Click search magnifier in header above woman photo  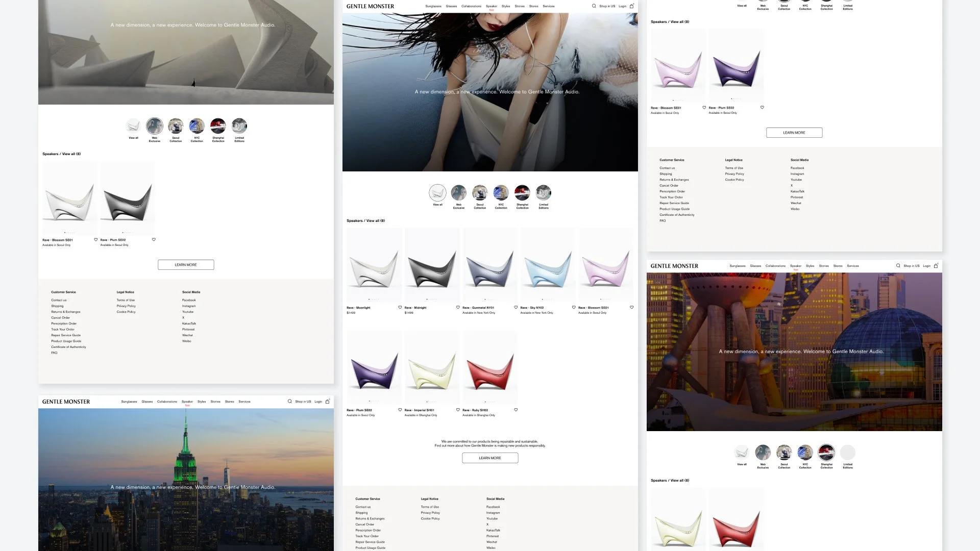pyautogui.click(x=594, y=6)
